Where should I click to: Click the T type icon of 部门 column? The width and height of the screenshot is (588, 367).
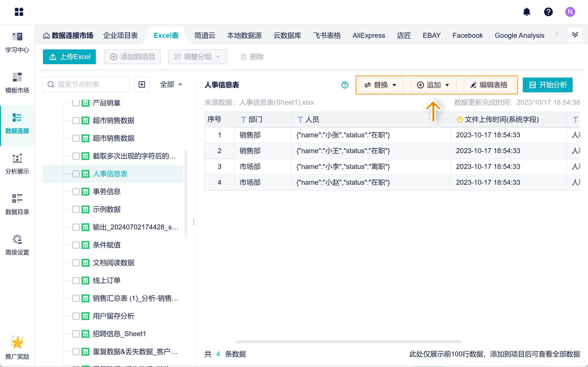243,120
